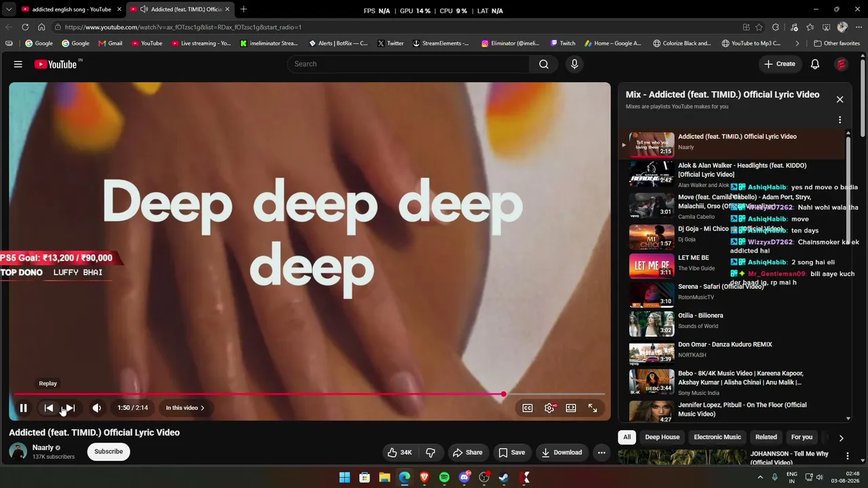Share the Addicted video
Image resolution: width=868 pixels, height=488 pixels.
(467, 453)
